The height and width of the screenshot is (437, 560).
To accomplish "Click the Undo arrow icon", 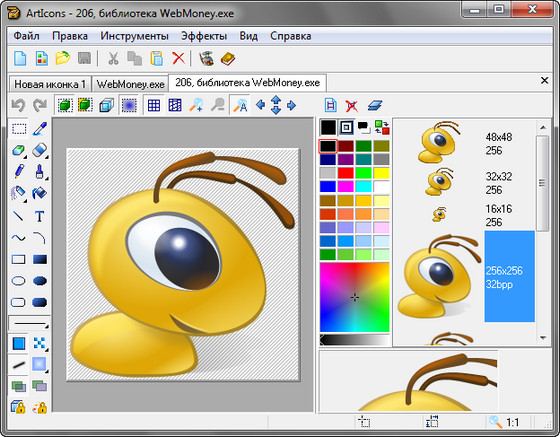I will point(18,105).
